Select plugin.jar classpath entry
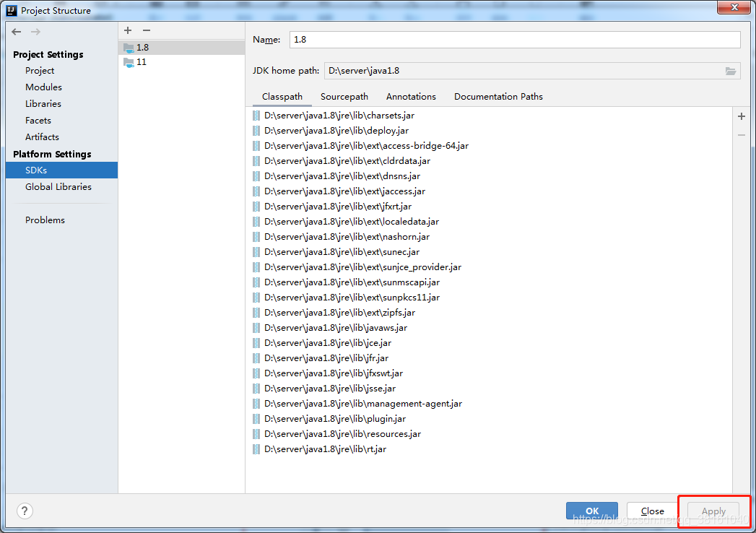 tap(329, 419)
